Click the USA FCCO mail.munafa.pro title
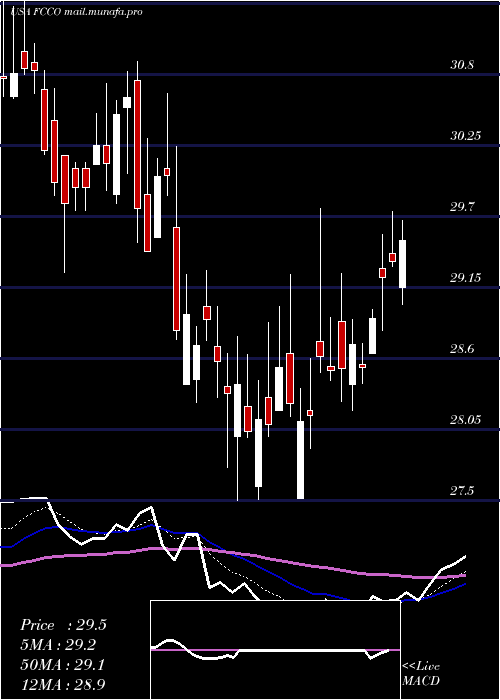The height and width of the screenshot is (700, 500). (x=77, y=12)
